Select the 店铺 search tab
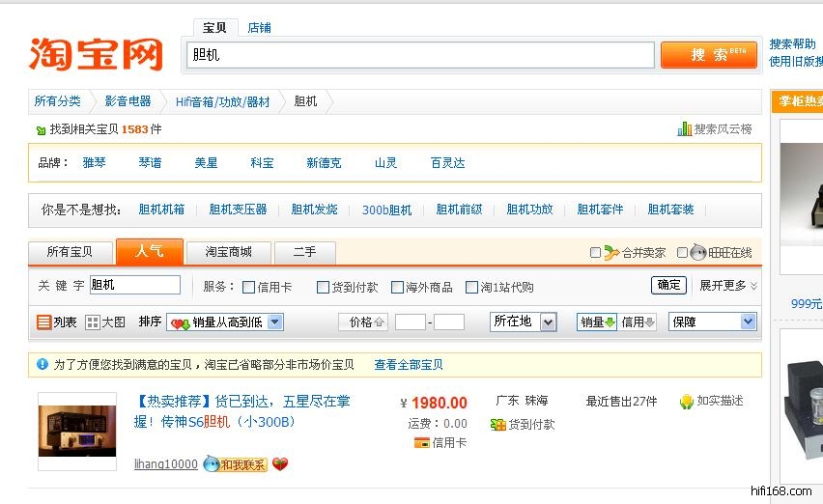This screenshot has width=823, height=504. [x=259, y=28]
